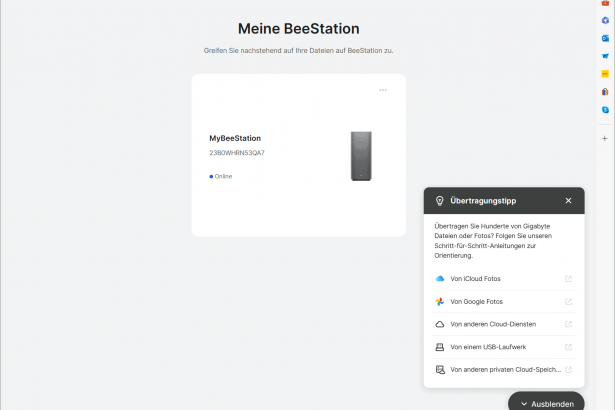Screen dimensions: 615x410
Task: Open the MyBeeStation three-dot options menu
Action: 383,90
